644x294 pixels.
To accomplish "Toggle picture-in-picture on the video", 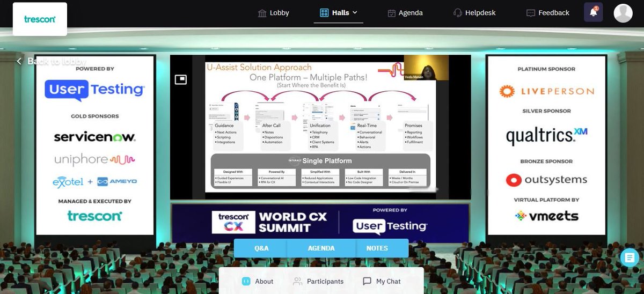I will coord(180,80).
